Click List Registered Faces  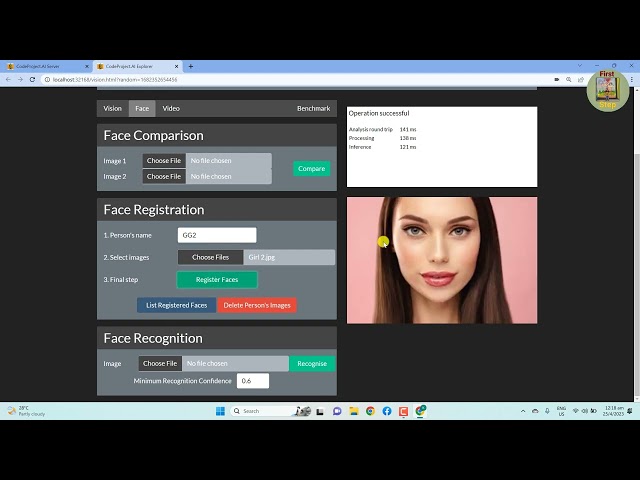point(176,305)
